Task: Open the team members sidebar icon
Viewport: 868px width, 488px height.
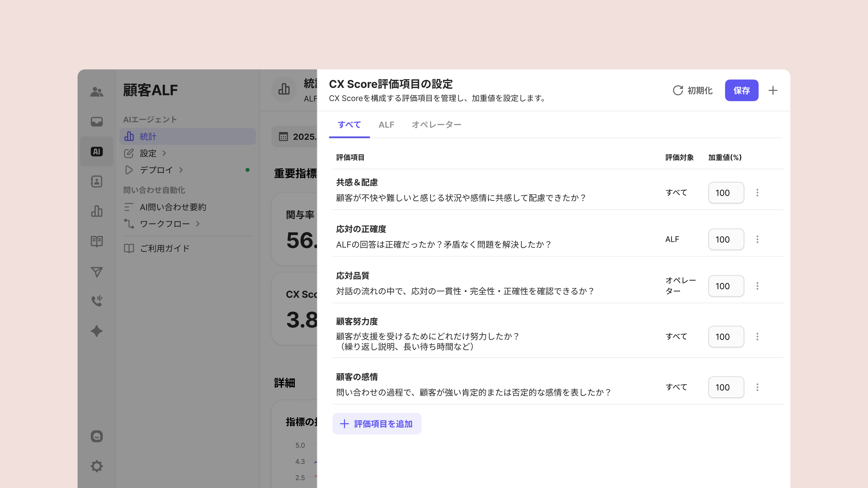Action: 96,92
